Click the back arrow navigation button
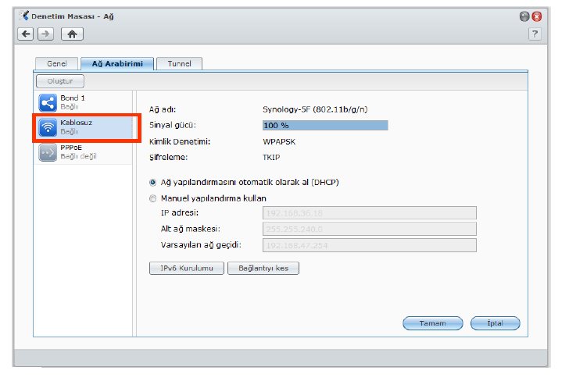Viewport: 569px width, 392px height. click(26, 34)
